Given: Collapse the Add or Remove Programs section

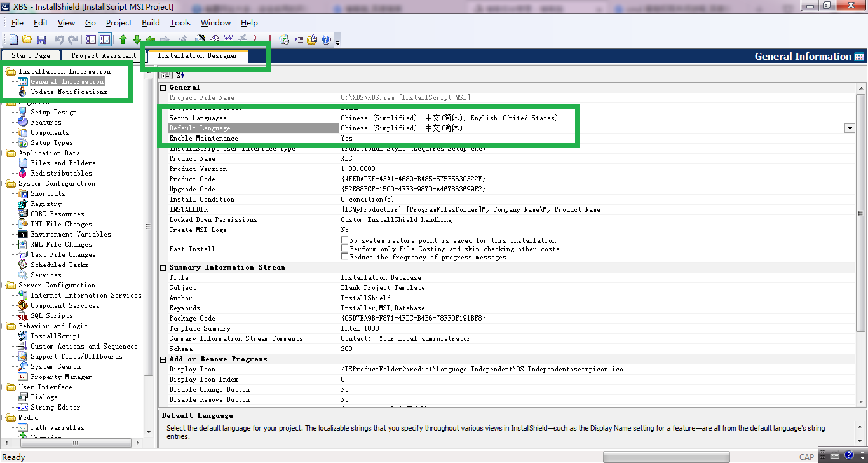Looking at the screenshot, I should pos(163,359).
